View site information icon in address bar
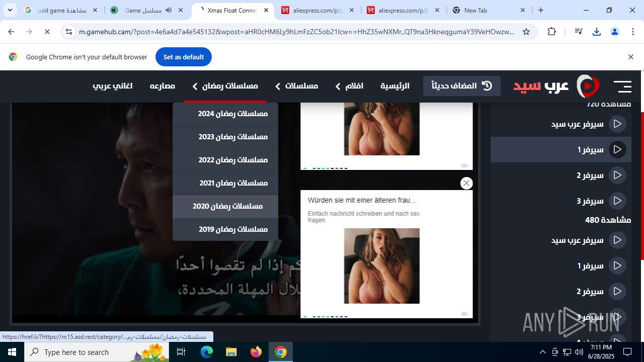This screenshot has height=362, width=644. pyautogui.click(x=68, y=32)
